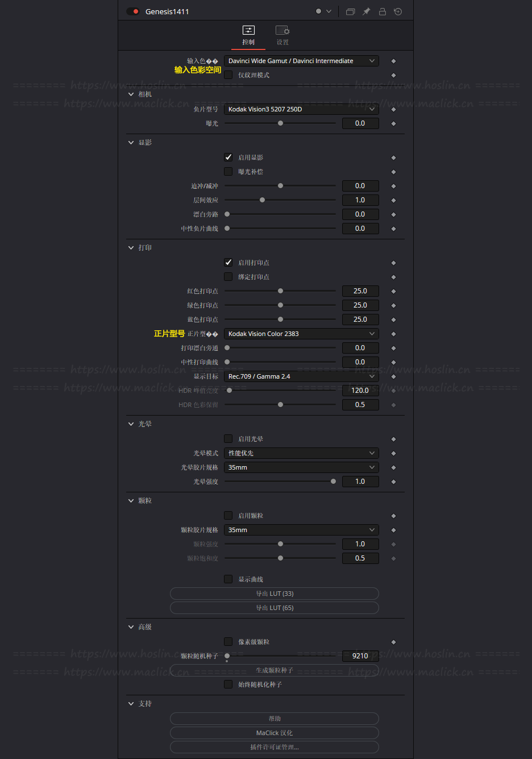
Task: Click keyframe diamond beside 负片型号 dropdown
Action: tap(393, 109)
